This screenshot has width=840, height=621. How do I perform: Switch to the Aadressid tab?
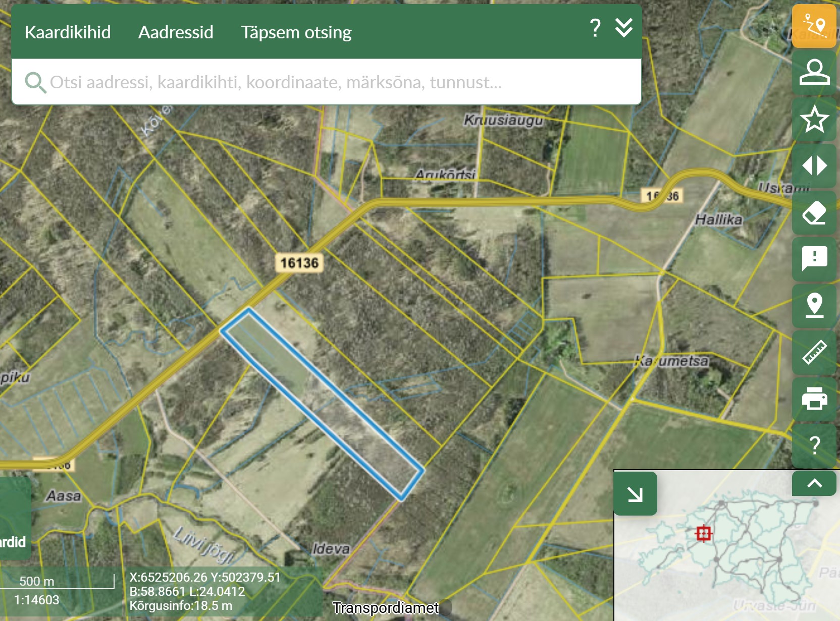(176, 32)
